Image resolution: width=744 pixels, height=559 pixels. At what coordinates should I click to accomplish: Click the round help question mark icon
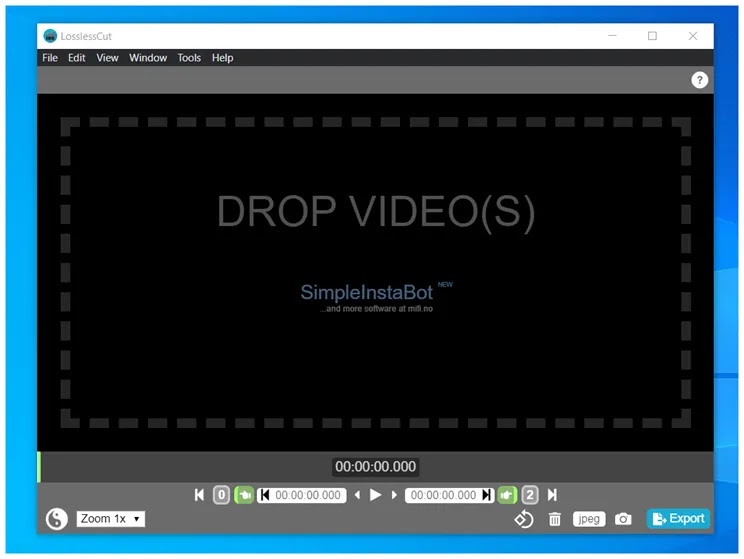(x=699, y=80)
